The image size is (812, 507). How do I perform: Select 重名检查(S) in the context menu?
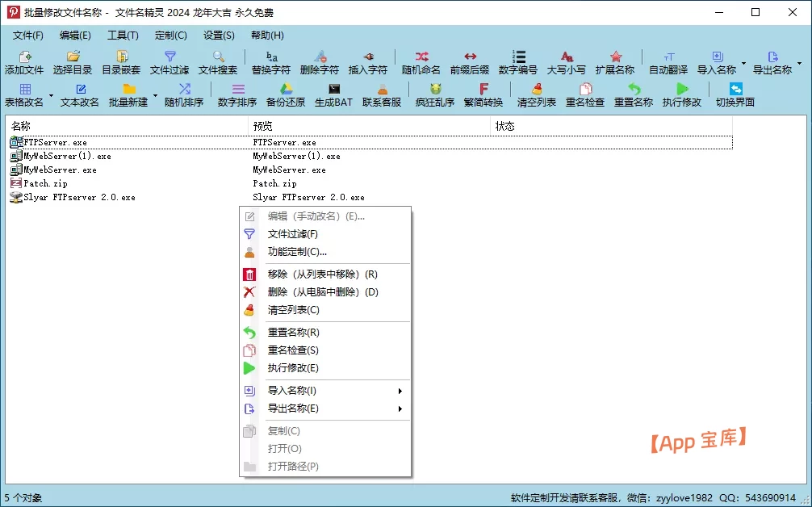pos(325,350)
